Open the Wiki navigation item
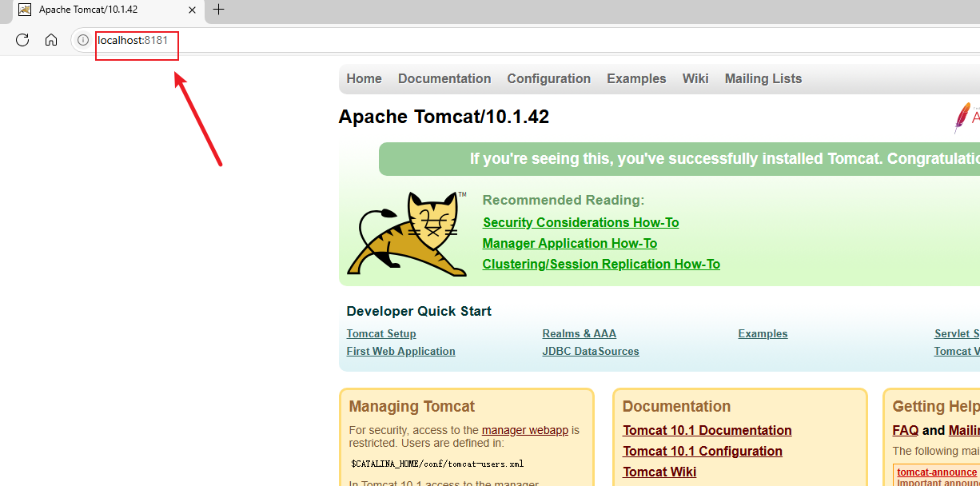 [695, 78]
